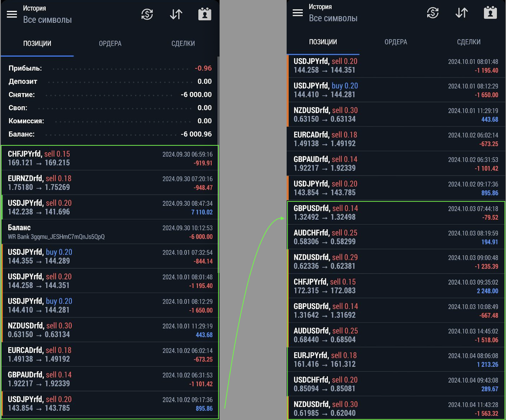Open the Баланс WR Bank withdrawal entry
Screen dimensions: 506x420
[110, 232]
